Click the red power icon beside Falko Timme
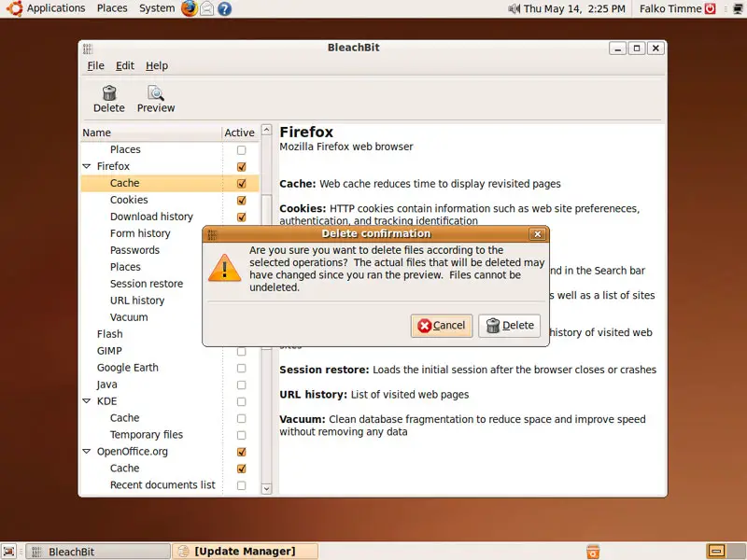747x560 pixels. [711, 8]
